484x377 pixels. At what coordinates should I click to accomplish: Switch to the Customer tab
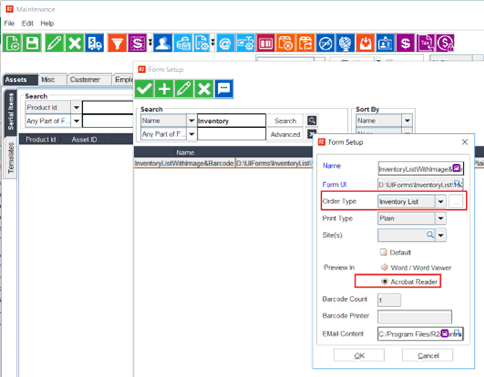[x=89, y=80]
